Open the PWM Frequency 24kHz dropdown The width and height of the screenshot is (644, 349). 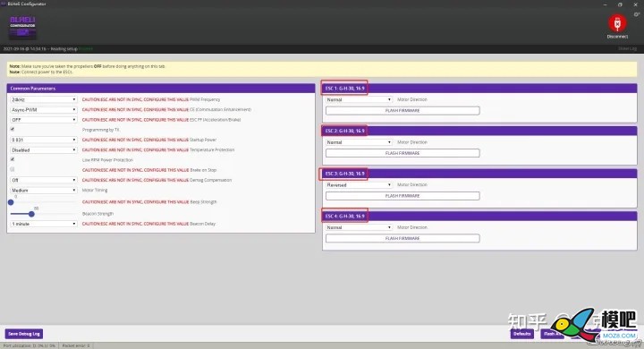(x=44, y=99)
